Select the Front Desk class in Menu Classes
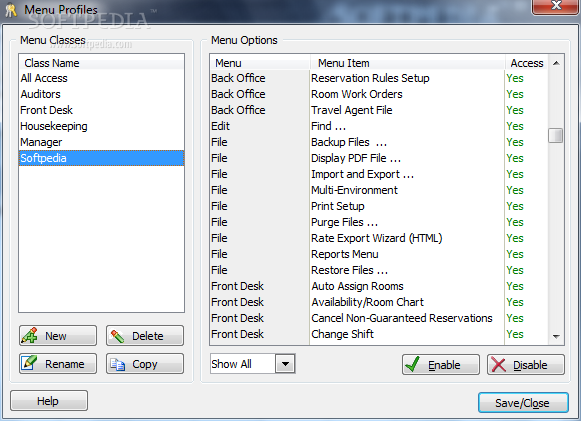The image size is (581, 421). click(x=101, y=110)
